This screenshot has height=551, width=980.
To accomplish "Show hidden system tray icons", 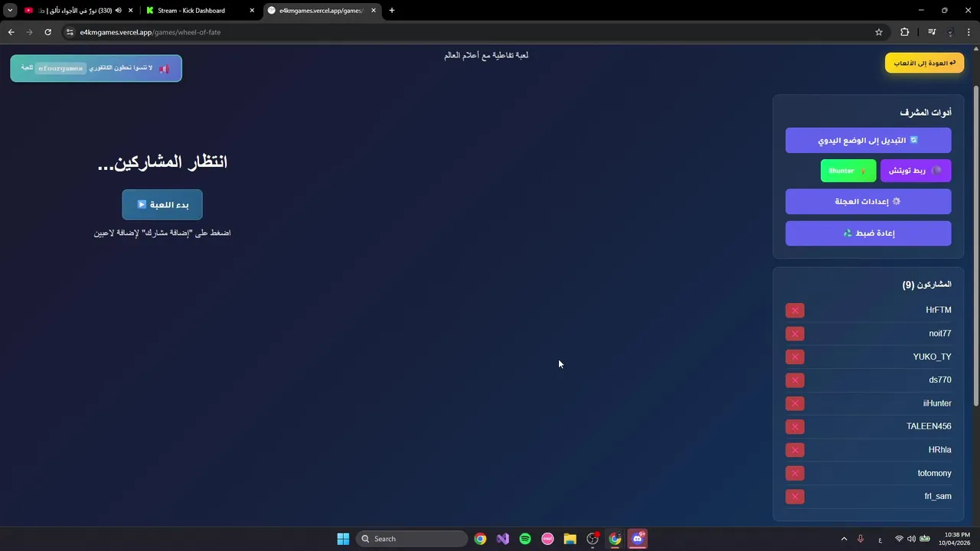I will click(x=844, y=539).
